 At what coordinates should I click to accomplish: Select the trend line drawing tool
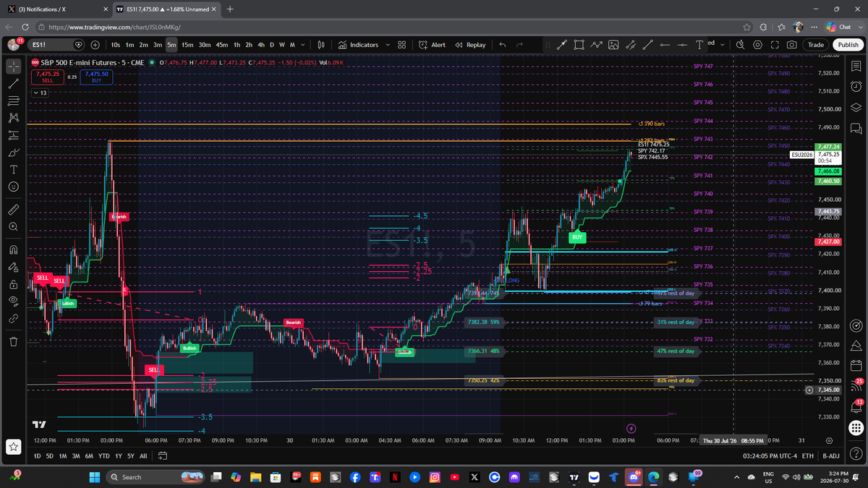click(13, 83)
